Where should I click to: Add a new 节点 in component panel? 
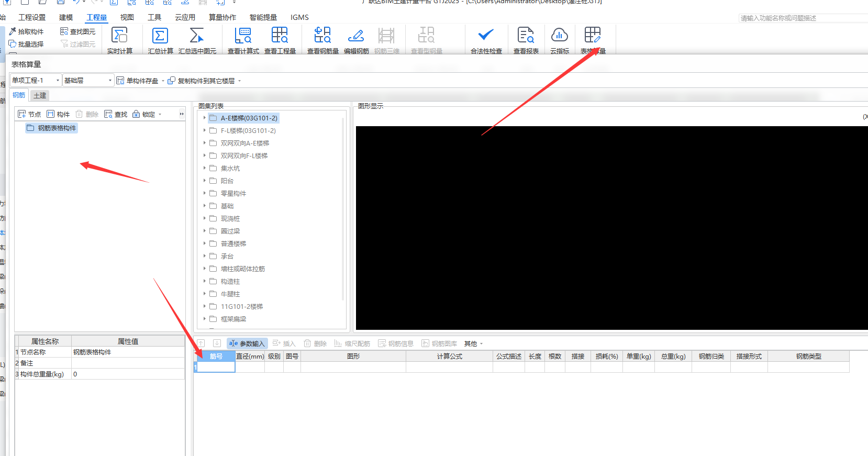(x=29, y=114)
